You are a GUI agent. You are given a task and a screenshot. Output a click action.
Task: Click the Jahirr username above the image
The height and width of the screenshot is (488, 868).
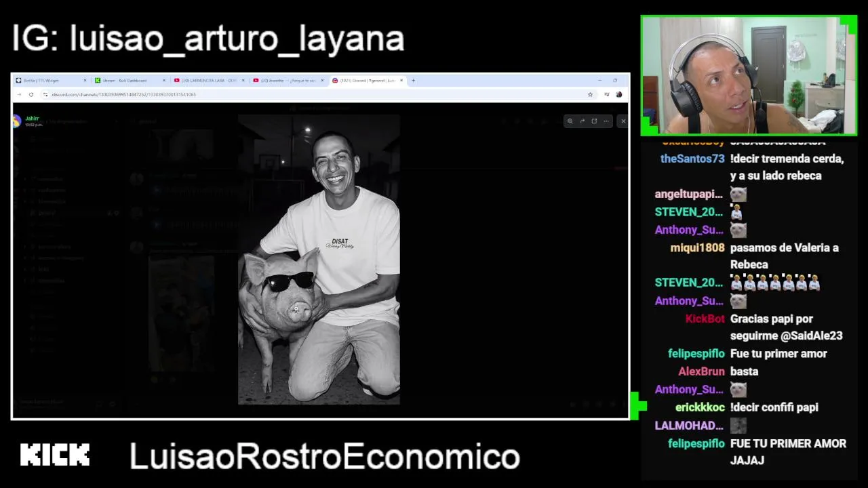click(32, 119)
